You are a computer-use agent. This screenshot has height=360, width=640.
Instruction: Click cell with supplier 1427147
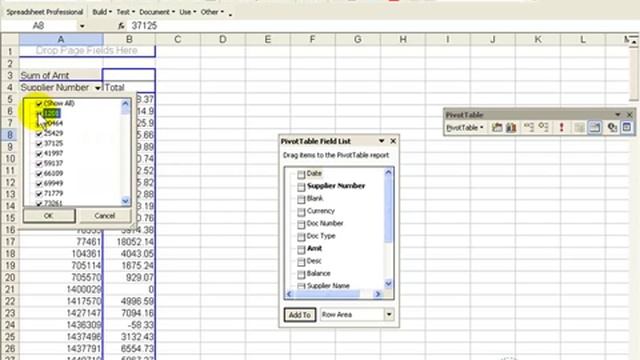(x=61, y=313)
